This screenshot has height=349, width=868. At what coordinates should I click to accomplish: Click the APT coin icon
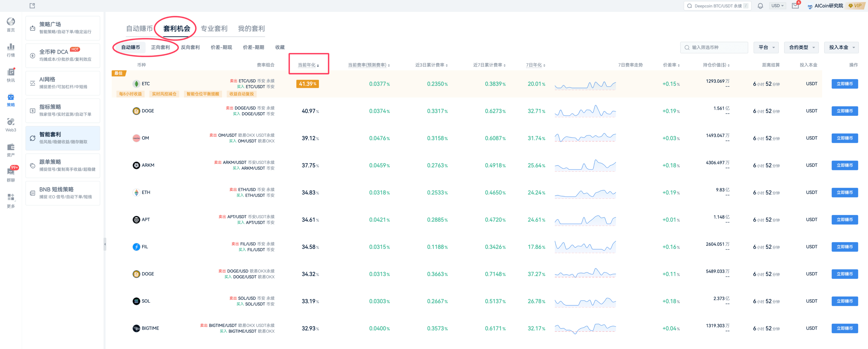[136, 219]
